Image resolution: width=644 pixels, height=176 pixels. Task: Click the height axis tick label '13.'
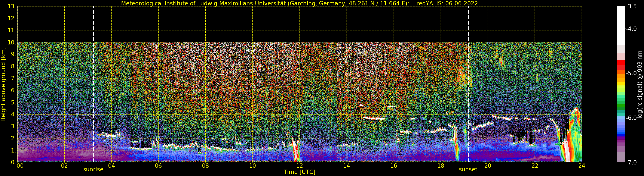[12, 6]
